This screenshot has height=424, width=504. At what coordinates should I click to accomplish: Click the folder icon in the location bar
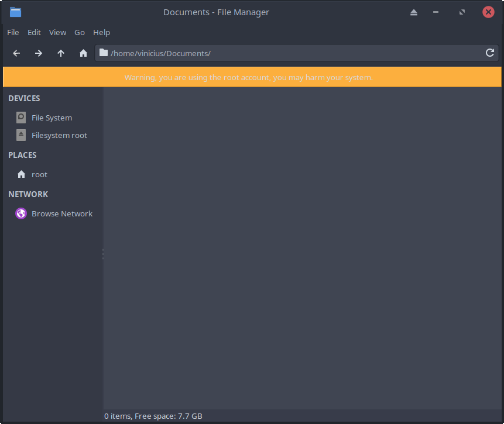click(104, 53)
